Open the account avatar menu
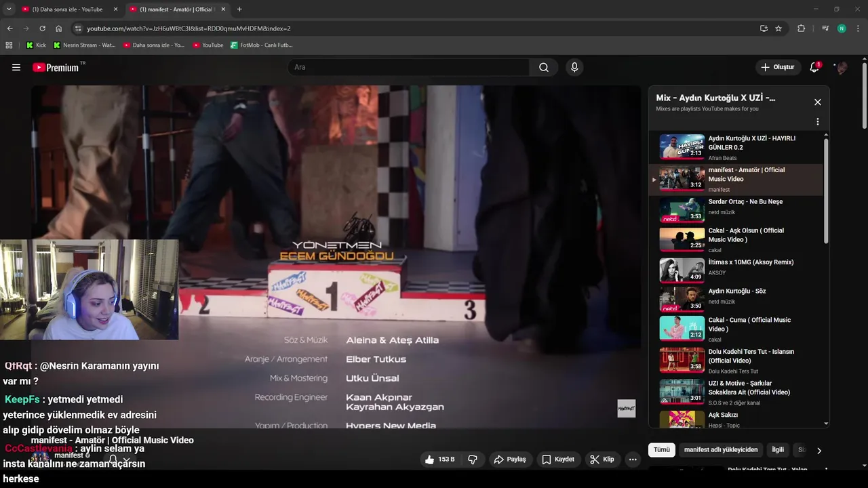Screen dimensions: 868x488 pyautogui.click(x=842, y=67)
